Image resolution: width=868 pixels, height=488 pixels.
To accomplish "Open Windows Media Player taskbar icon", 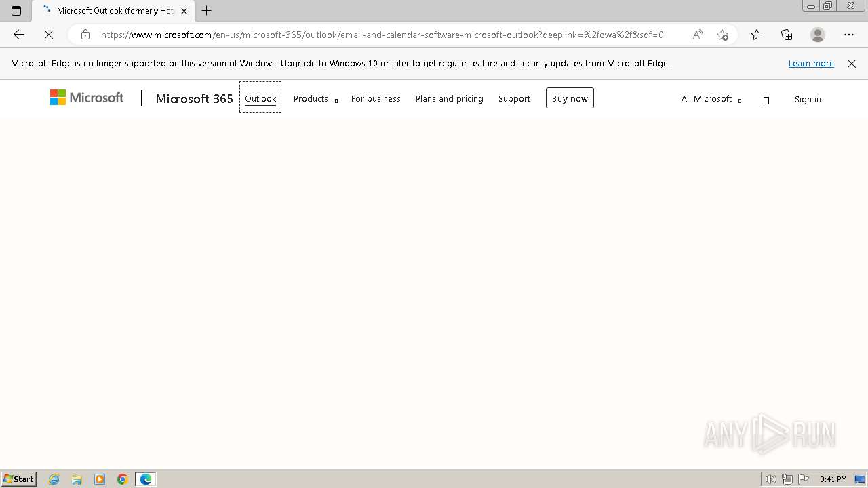I will tap(100, 479).
